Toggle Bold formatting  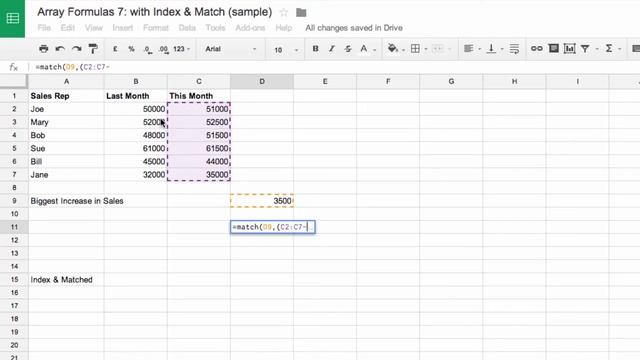coord(315,49)
